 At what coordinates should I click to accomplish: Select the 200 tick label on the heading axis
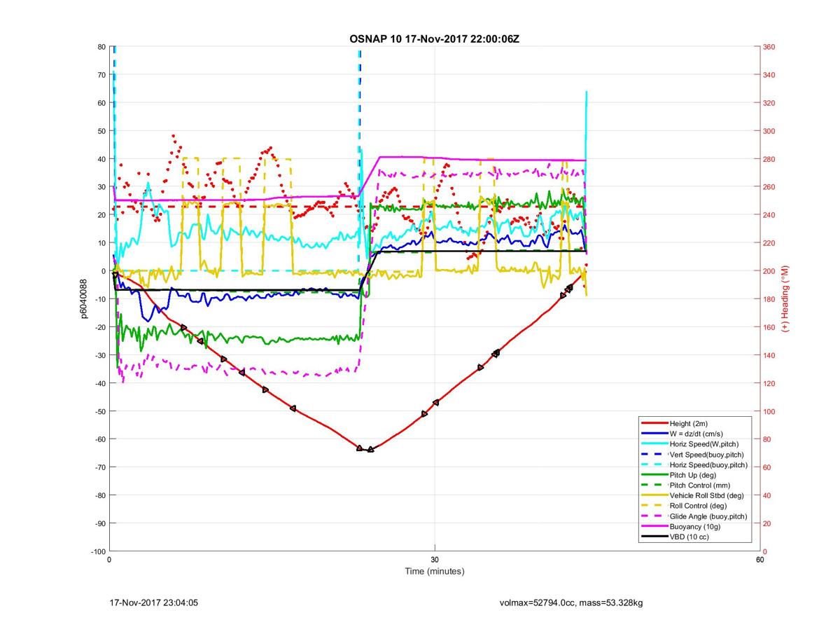pos(770,271)
